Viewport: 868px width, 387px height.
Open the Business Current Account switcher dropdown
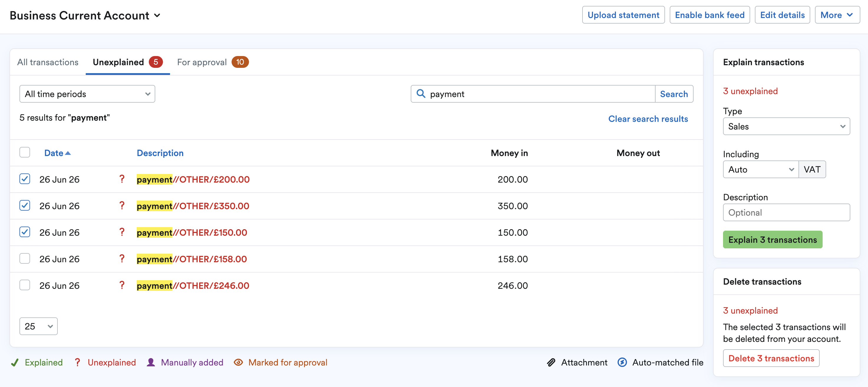[x=85, y=16]
